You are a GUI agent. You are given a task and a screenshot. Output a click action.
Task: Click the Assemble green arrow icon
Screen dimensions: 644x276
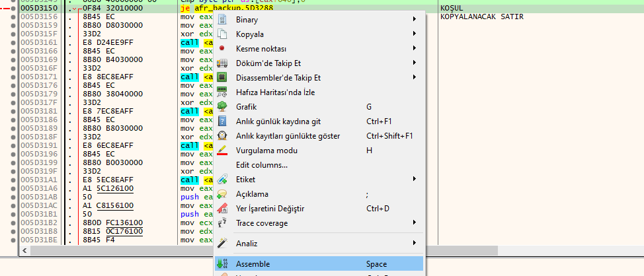[x=221, y=264]
